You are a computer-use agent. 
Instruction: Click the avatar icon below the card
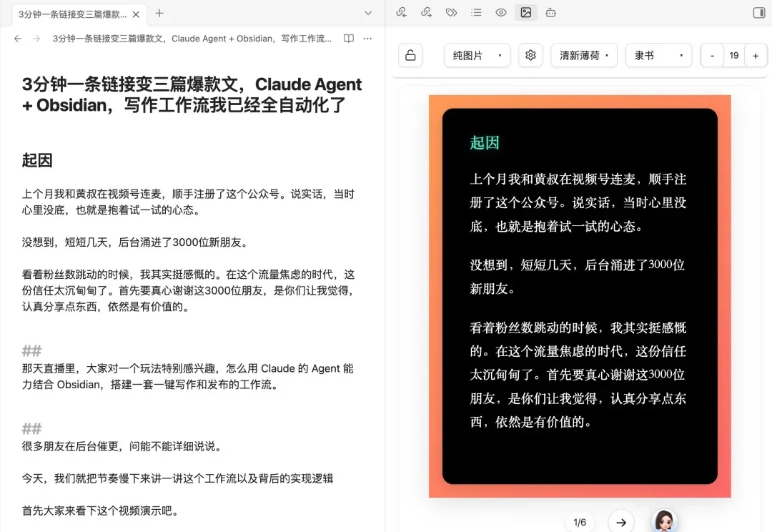click(x=663, y=521)
